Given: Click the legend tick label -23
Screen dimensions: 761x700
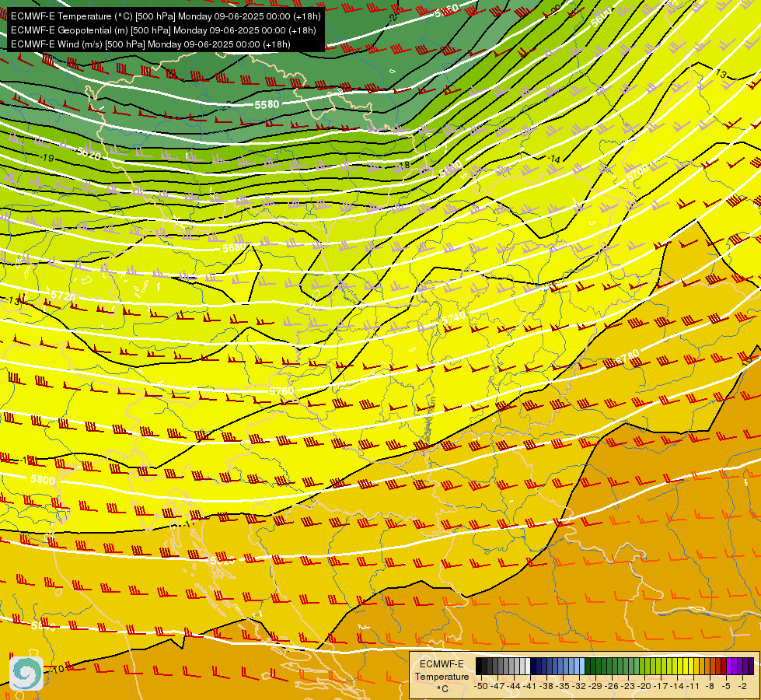Looking at the screenshot, I should 629,686.
